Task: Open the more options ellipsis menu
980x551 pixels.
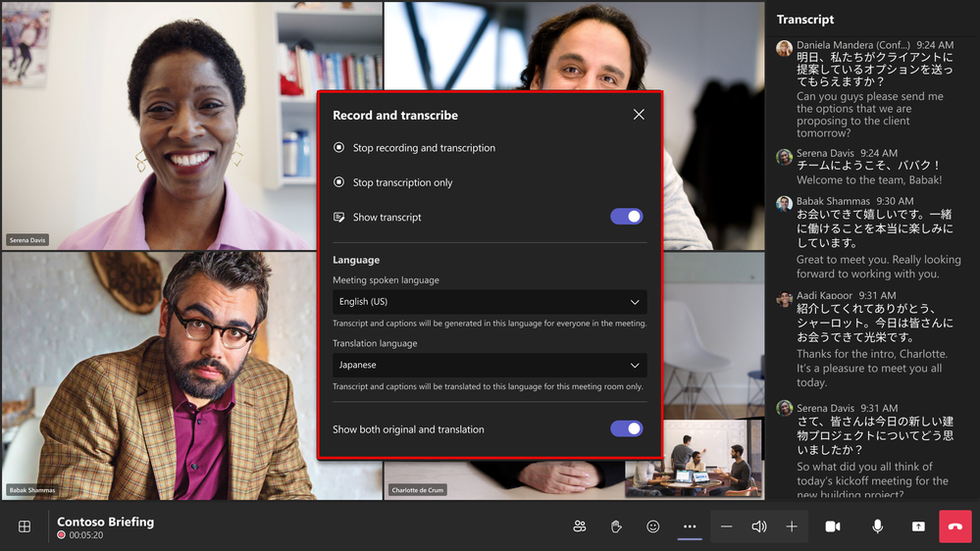Action: (690, 526)
